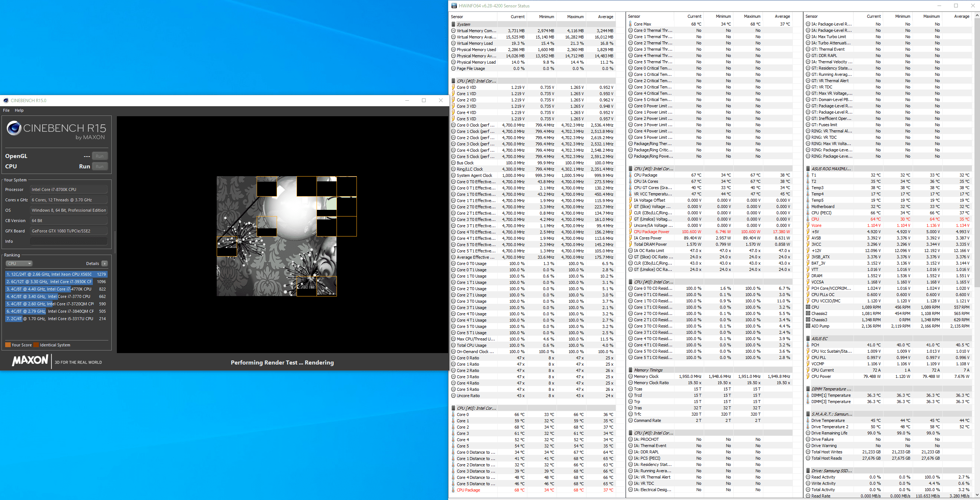Click the Info input field in Cinebench
The height and width of the screenshot is (500, 980).
pyautogui.click(x=69, y=241)
